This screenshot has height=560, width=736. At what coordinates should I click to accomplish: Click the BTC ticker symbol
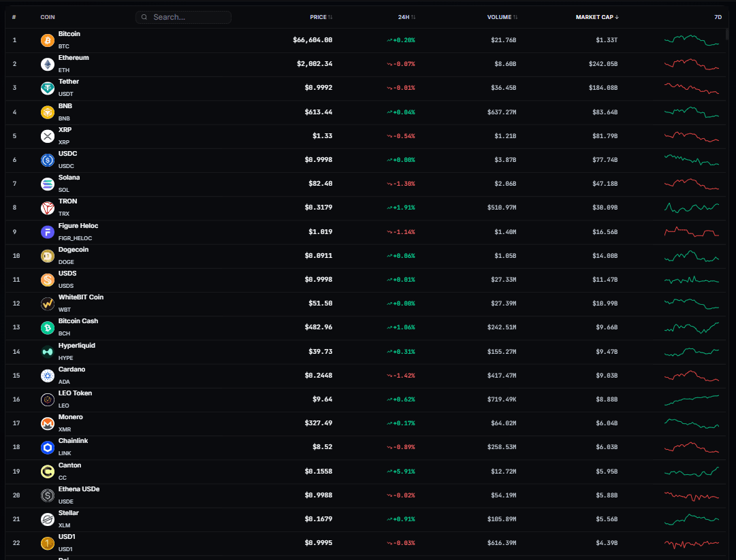point(64,46)
